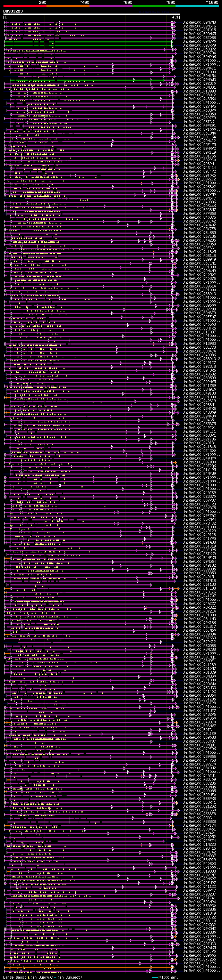Open hit UniRef100_B9G8N7

[199, 210]
